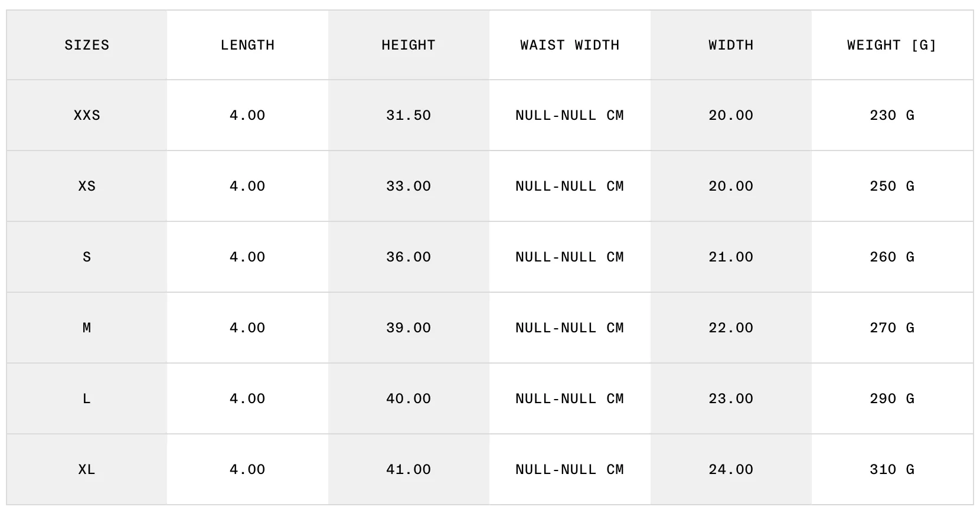Click the 39.00 height value

click(x=409, y=328)
